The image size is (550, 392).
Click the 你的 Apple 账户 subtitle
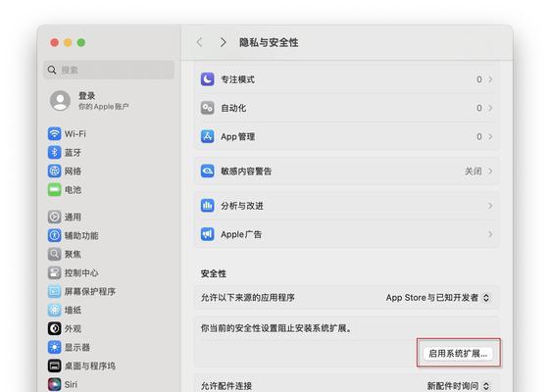(x=104, y=106)
